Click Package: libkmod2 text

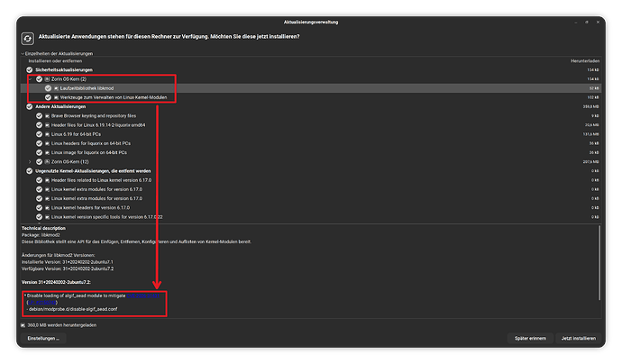(x=41, y=235)
